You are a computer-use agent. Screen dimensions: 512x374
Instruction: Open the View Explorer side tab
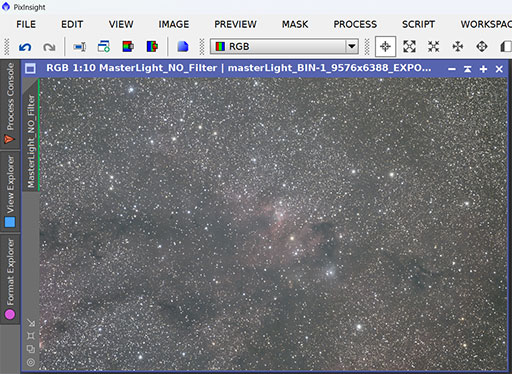pyautogui.click(x=10, y=192)
